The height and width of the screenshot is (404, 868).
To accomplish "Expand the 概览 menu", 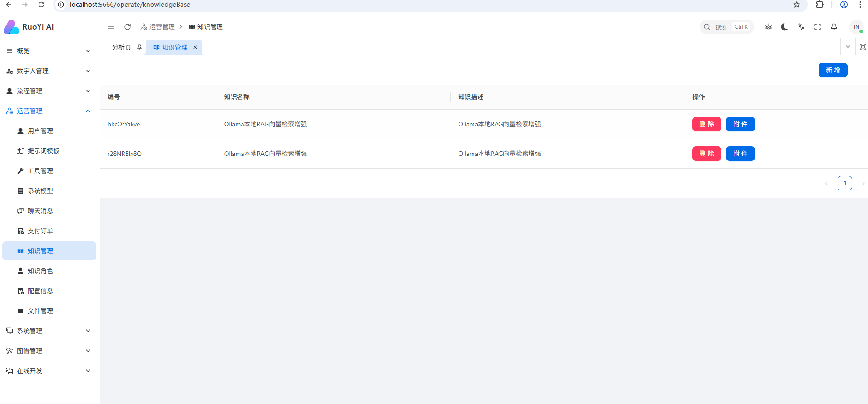I will click(48, 51).
